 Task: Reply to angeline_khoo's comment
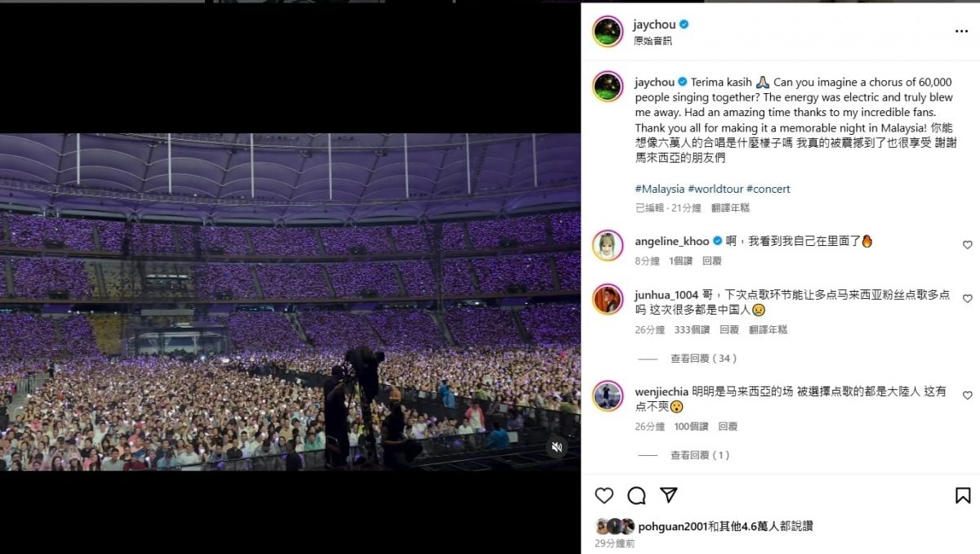[711, 261]
